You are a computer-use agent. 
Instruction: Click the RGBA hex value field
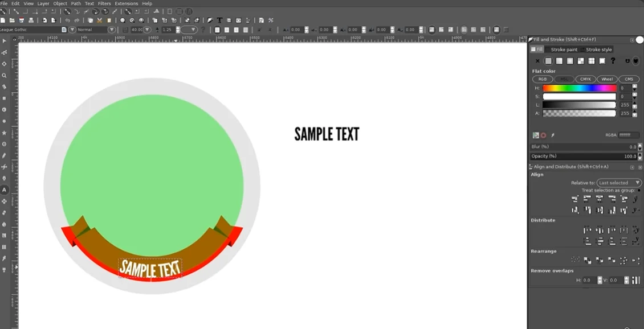629,135
